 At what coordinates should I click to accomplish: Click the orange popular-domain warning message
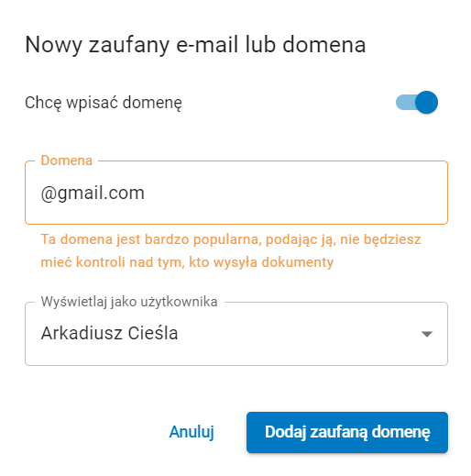coord(231,250)
